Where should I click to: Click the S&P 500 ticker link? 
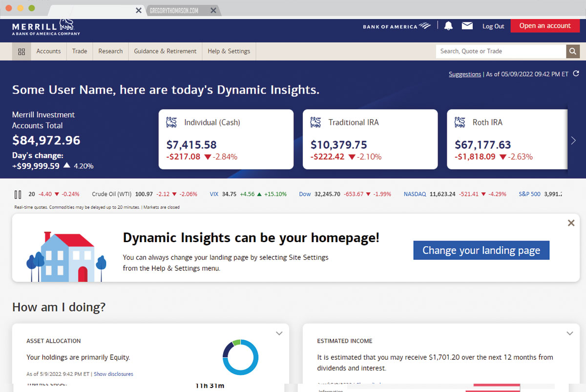pos(529,194)
